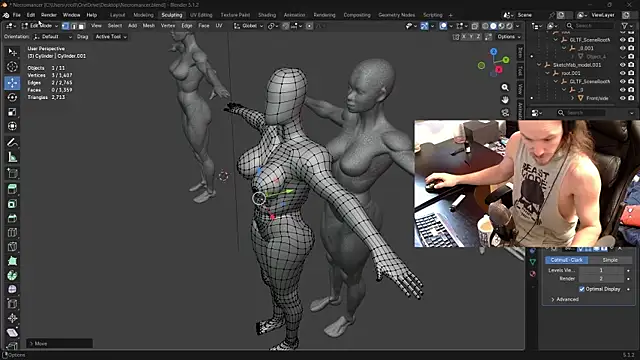The height and width of the screenshot is (360, 640).
Task: Expand the Front/side tree item
Action: coord(572,98)
